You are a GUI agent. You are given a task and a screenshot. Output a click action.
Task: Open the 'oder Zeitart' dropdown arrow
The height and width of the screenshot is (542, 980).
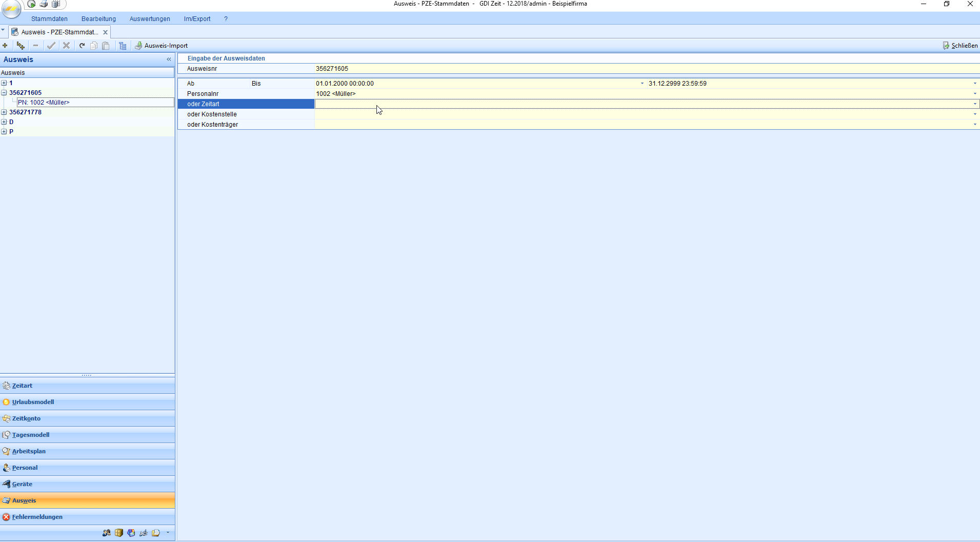click(975, 104)
